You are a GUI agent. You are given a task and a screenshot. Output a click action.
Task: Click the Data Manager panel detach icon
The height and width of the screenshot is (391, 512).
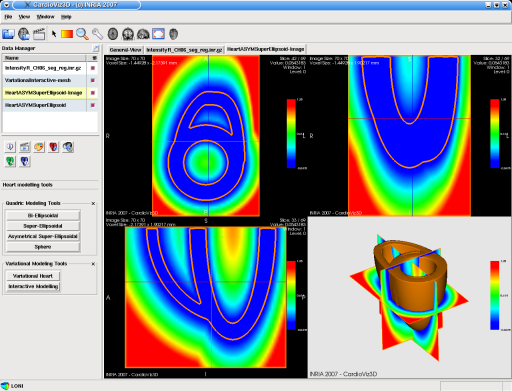(x=96, y=48)
